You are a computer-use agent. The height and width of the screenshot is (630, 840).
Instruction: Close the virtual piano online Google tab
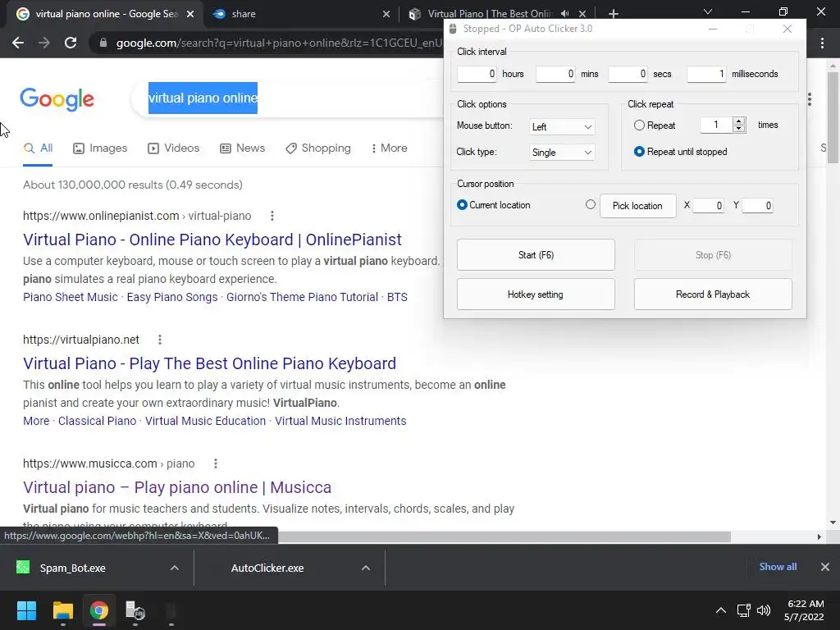click(x=190, y=14)
